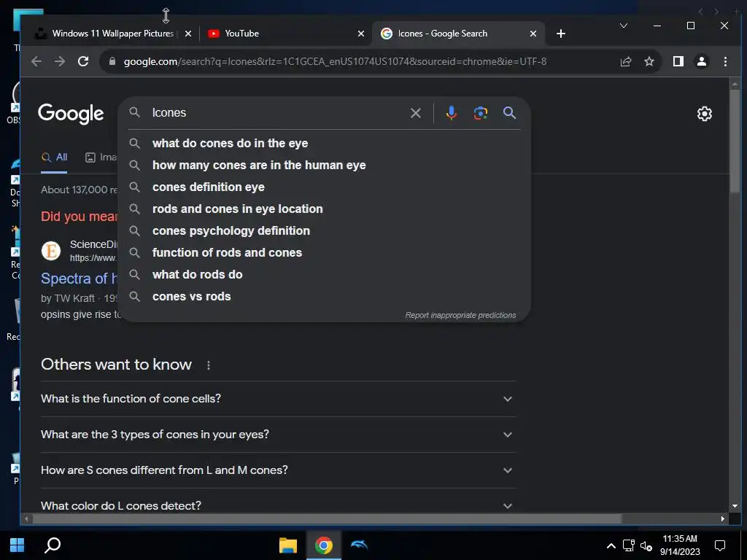The width and height of the screenshot is (747, 560).
Task: Click the browser back arrow
Action: tap(36, 61)
